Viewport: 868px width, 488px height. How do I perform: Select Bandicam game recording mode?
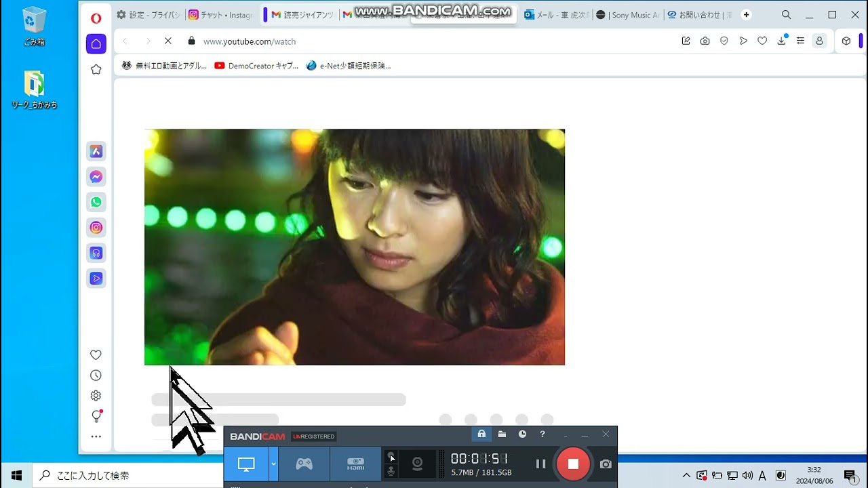(304, 464)
